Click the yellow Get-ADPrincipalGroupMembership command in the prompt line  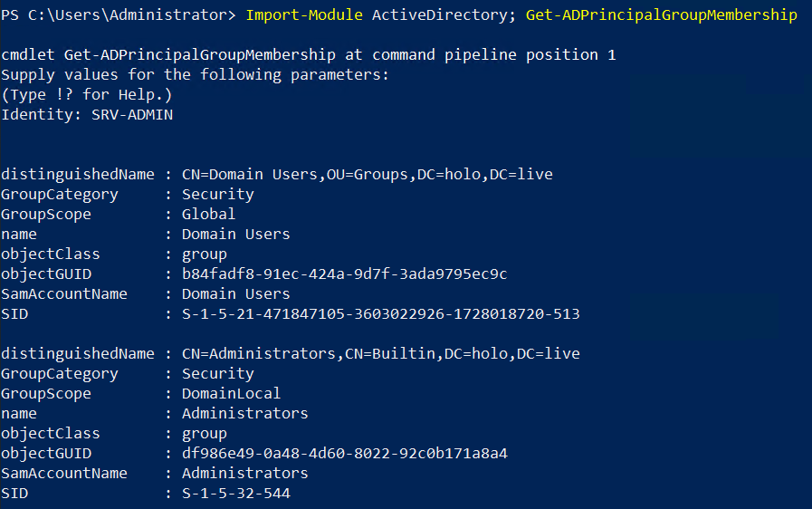(x=661, y=14)
